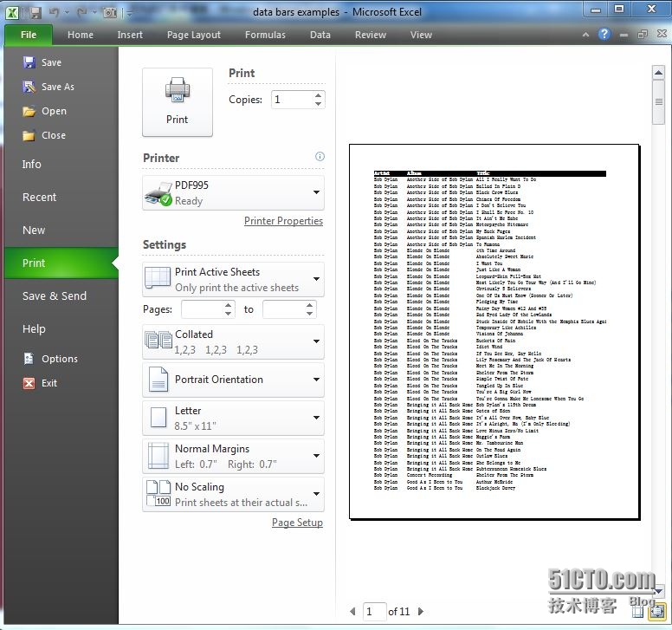Open Excel Help question mark icon
The height and width of the screenshot is (630, 672).
[604, 34]
